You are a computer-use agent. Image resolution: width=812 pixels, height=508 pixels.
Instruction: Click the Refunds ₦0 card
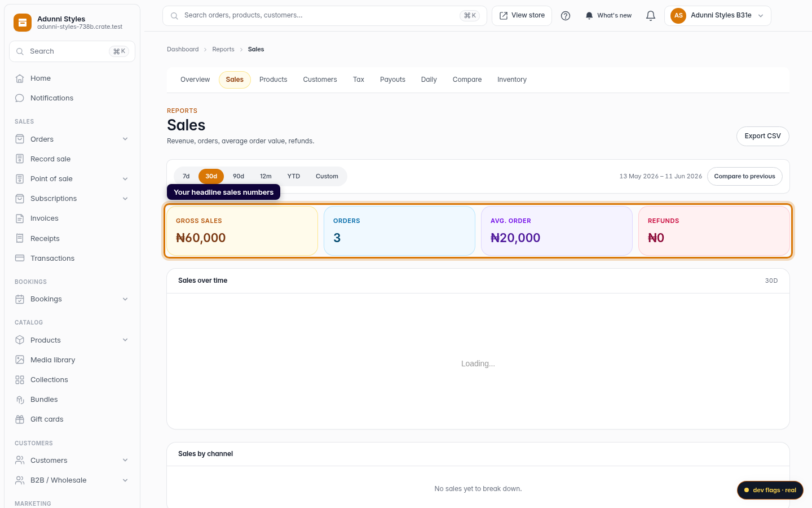coord(714,231)
